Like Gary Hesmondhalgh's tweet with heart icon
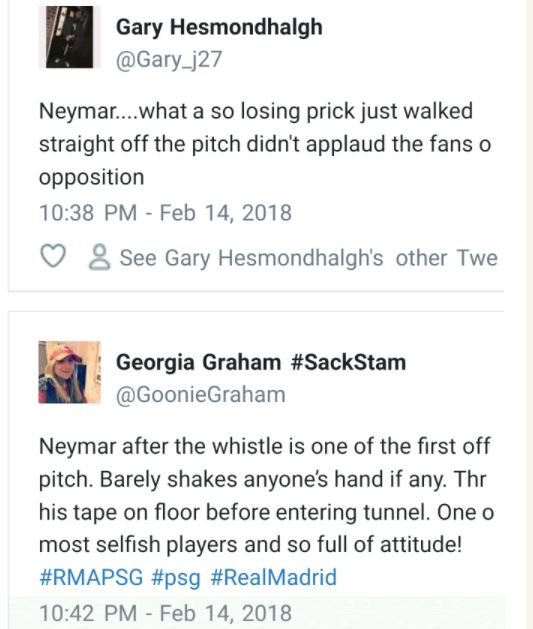This screenshot has width=533, height=629. [x=53, y=256]
